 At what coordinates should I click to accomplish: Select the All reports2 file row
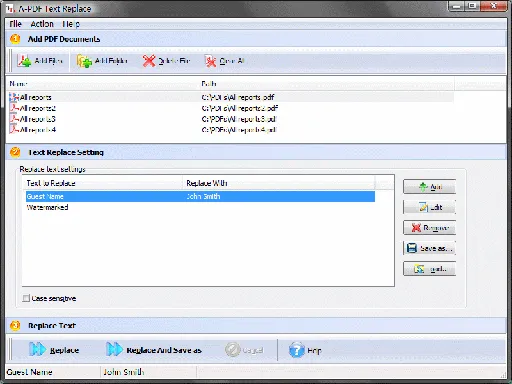pyautogui.click(x=230, y=108)
